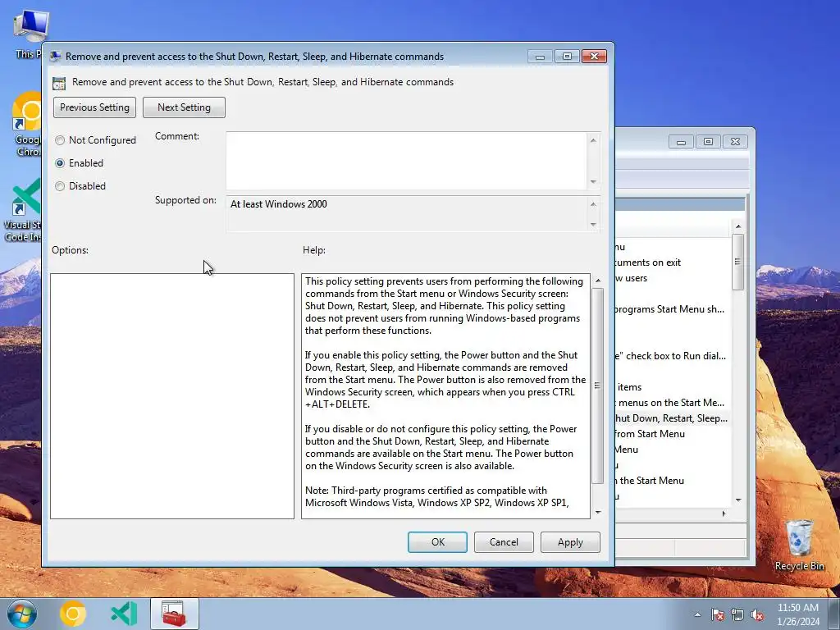Click Supported on scroll down arrow
The height and width of the screenshot is (630, 840).
593,225
